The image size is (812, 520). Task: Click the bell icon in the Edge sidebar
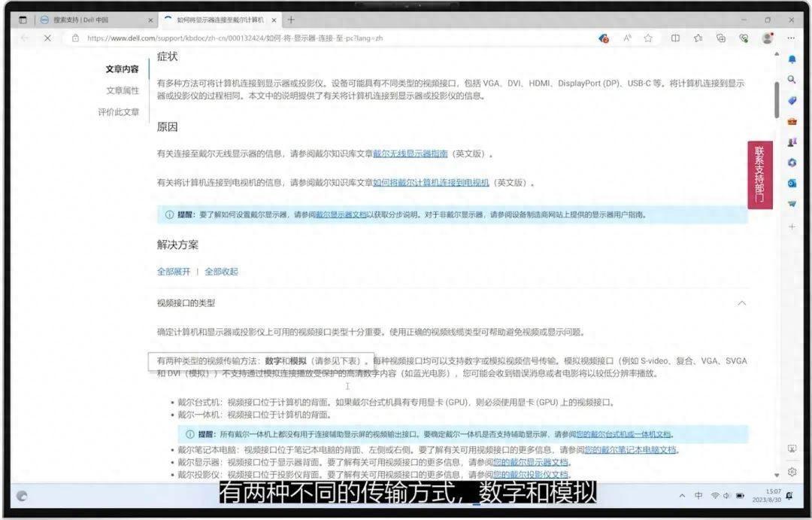pyautogui.click(x=792, y=59)
